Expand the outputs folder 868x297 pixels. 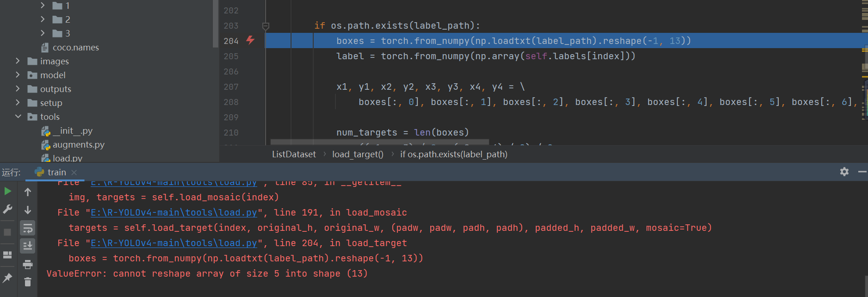click(x=18, y=89)
